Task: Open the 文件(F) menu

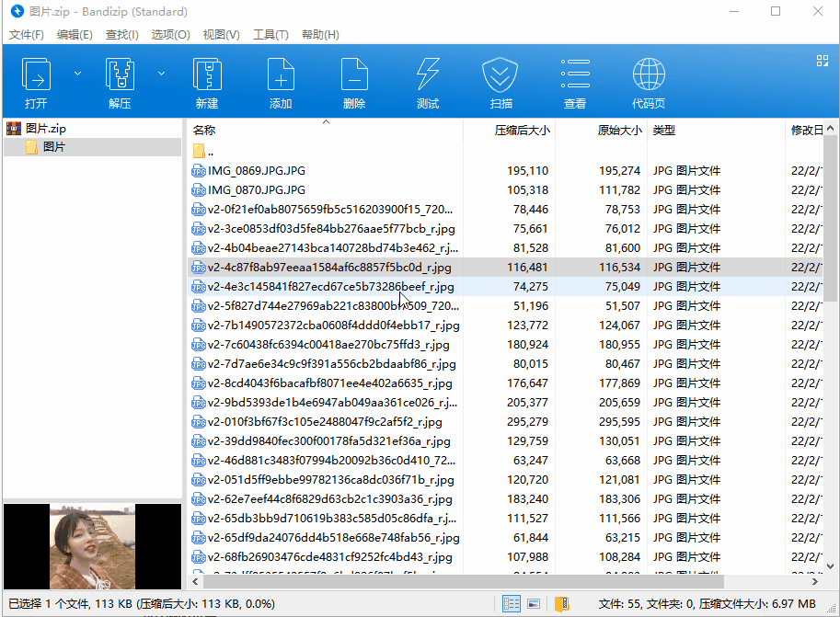Action: (26, 34)
